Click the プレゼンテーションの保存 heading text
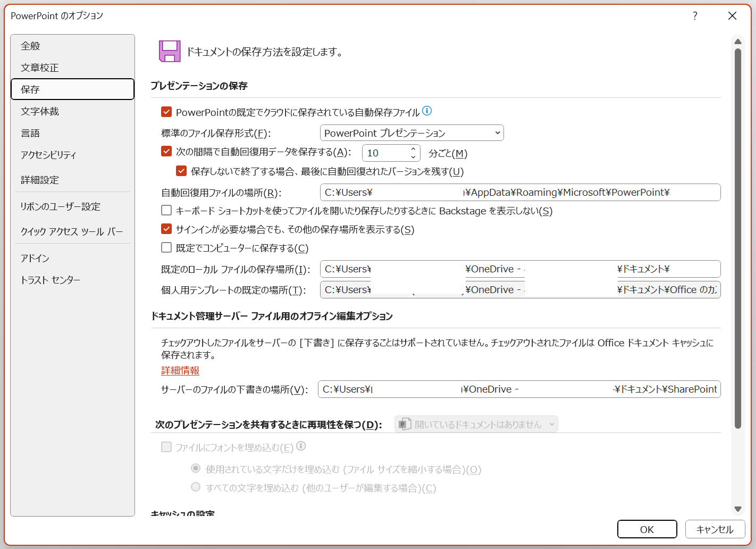The width and height of the screenshot is (756, 549). (x=199, y=86)
